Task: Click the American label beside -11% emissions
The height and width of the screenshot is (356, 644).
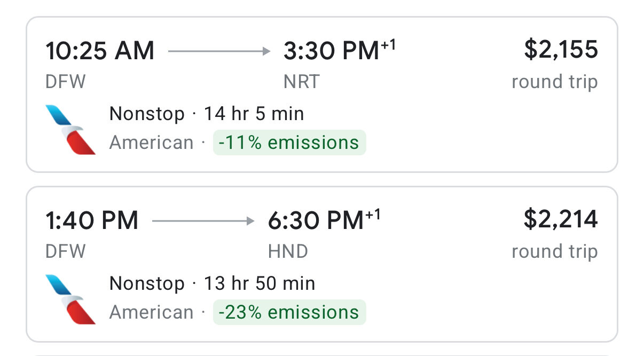Action: coord(152,143)
